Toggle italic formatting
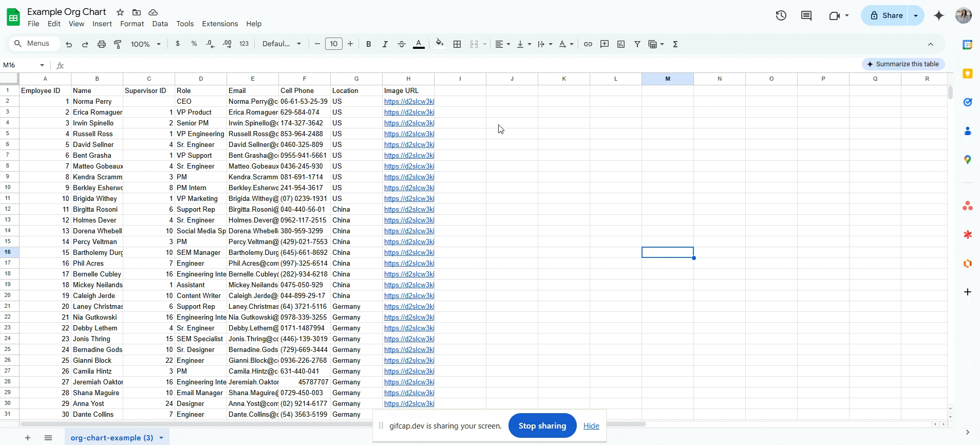The height and width of the screenshot is (445, 980). pos(385,44)
